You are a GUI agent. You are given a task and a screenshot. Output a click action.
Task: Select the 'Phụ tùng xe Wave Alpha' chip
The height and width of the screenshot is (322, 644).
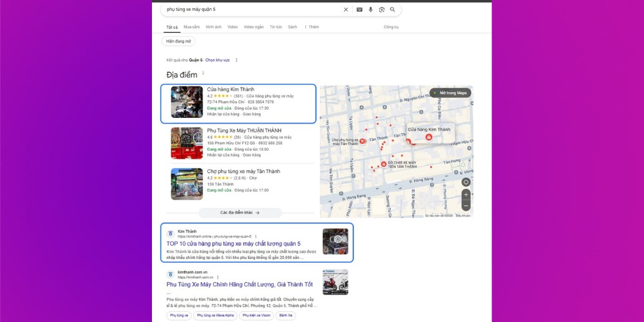(x=215, y=316)
